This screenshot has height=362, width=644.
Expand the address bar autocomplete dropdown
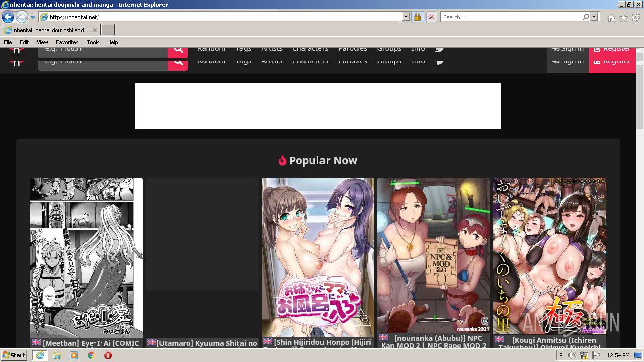click(406, 17)
